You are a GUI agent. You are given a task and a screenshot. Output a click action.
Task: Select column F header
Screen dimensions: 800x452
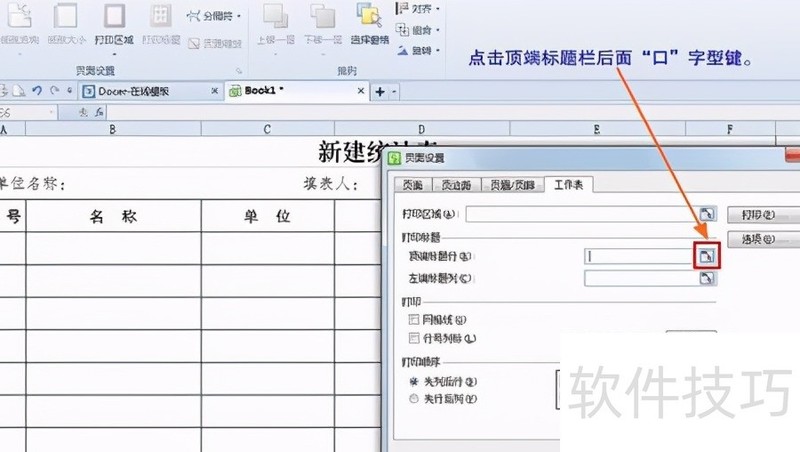tap(730, 129)
